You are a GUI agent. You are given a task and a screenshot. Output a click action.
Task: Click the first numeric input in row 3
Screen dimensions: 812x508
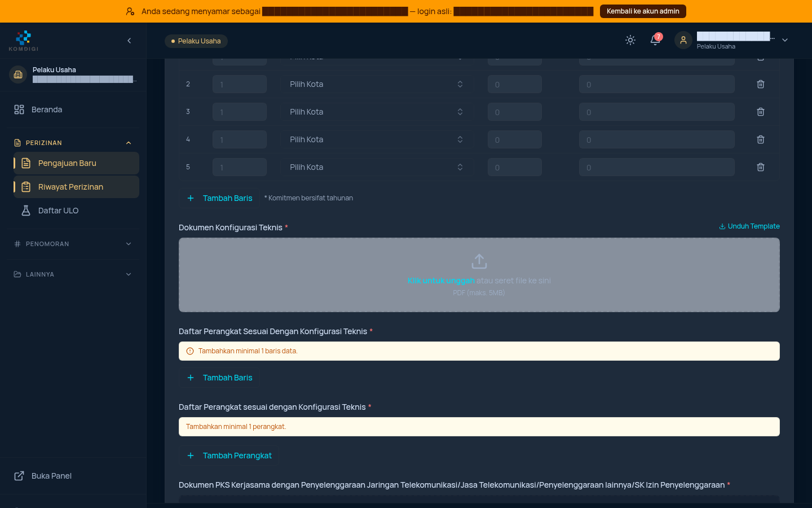point(240,112)
